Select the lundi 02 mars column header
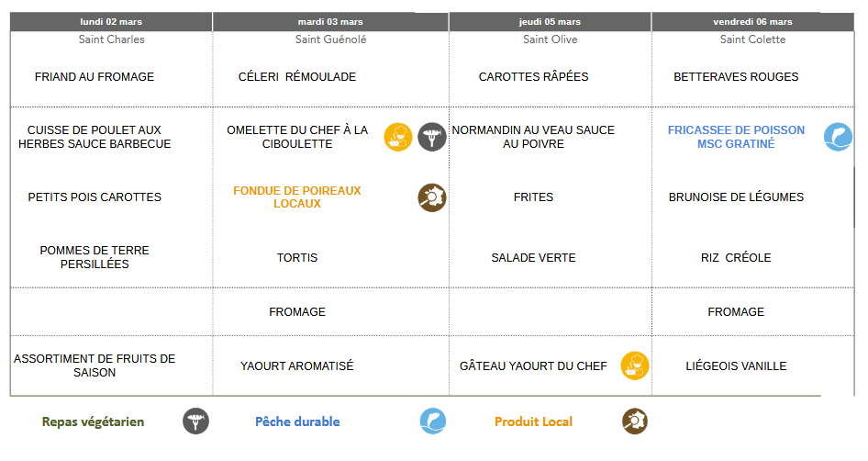The height and width of the screenshot is (461, 868). pos(111,22)
